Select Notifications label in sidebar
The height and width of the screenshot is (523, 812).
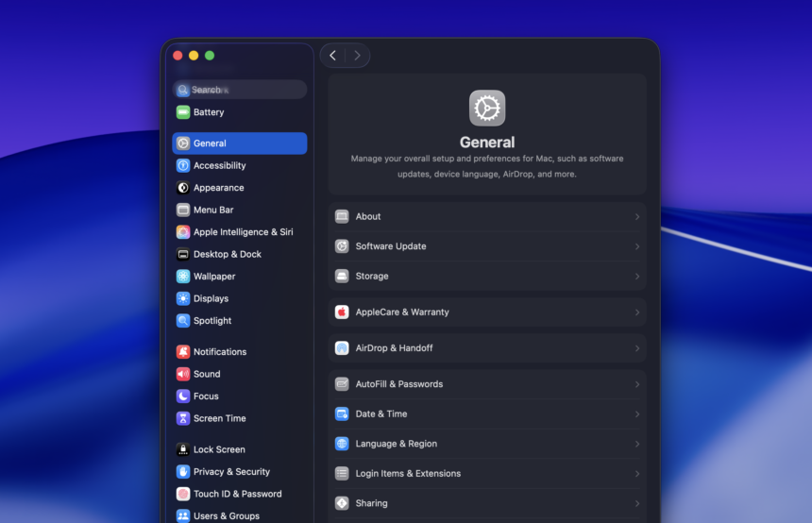click(220, 352)
